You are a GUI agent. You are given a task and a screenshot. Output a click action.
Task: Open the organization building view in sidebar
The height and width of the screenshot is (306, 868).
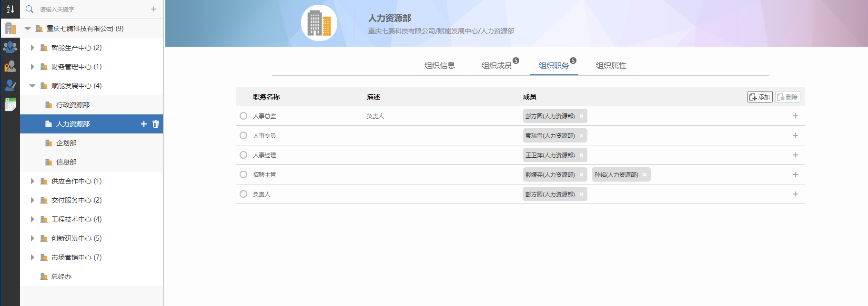[10, 28]
